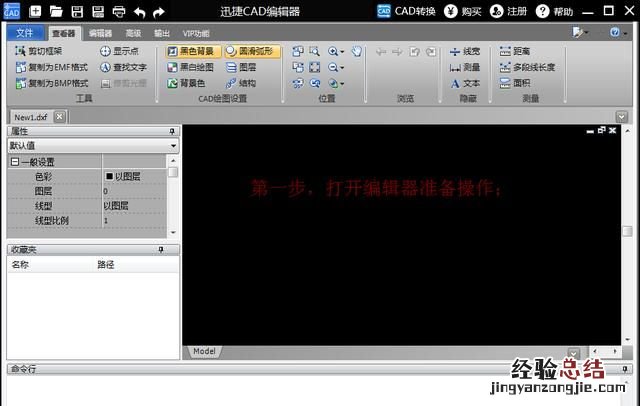Redo with the forward arrow icon
This screenshot has width=640, height=406.
pos(159,12)
